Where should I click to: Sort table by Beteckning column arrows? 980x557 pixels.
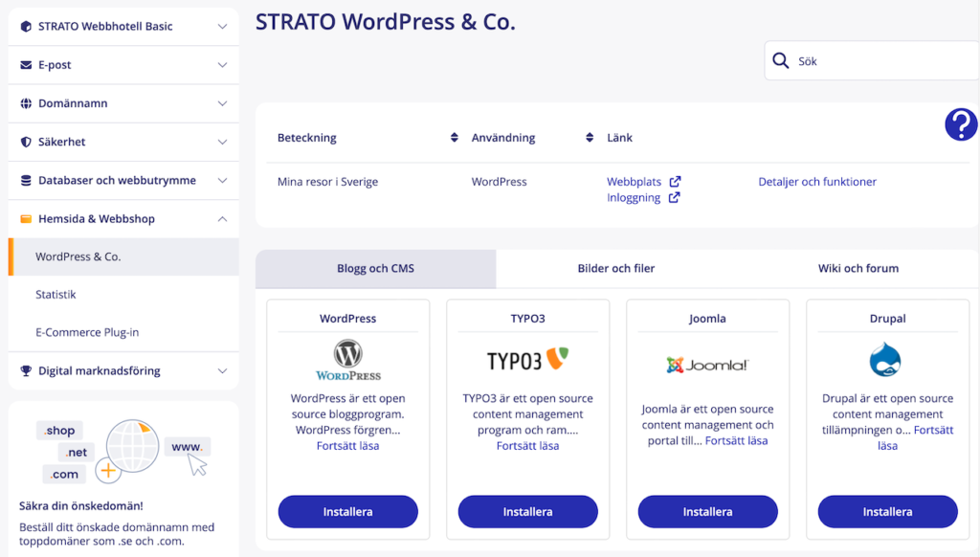[x=455, y=138]
